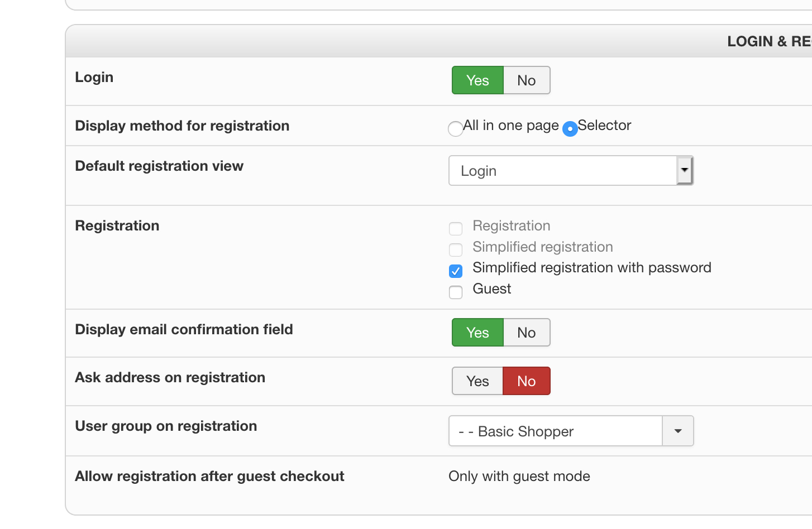Screen dimensions: 812x529
Task: Open the Basic Shopper user group dropdown
Action: pyautogui.click(x=556, y=431)
